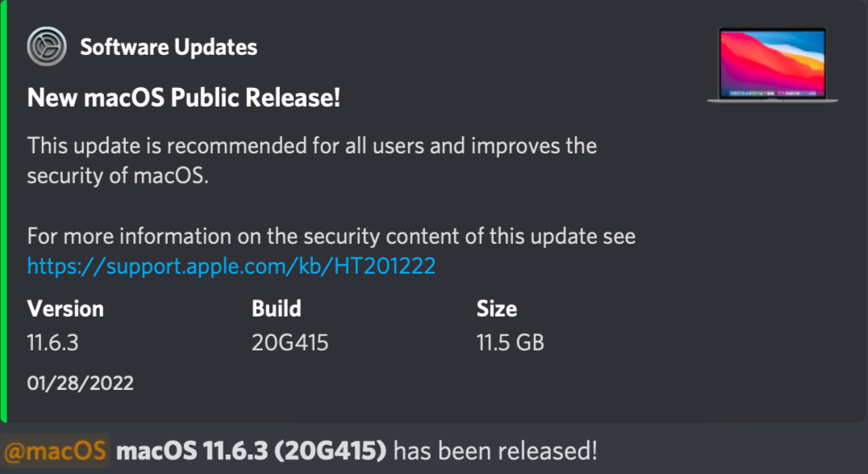Viewport: 868px width, 474px height.
Task: Click the Software Updates gear icon
Action: (47, 47)
